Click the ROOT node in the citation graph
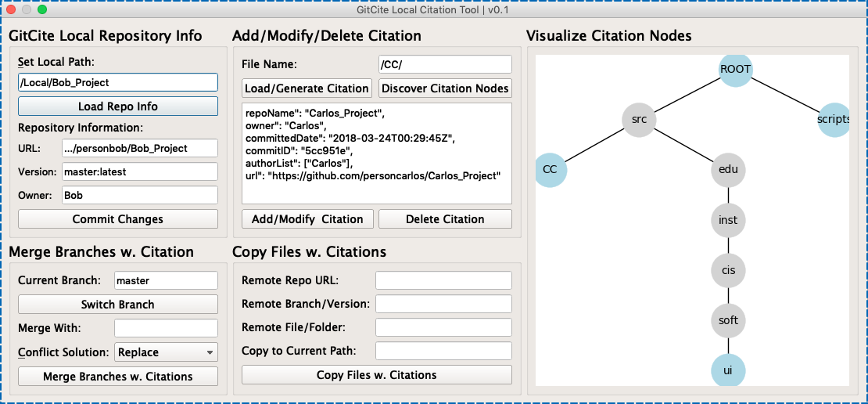 [735, 69]
